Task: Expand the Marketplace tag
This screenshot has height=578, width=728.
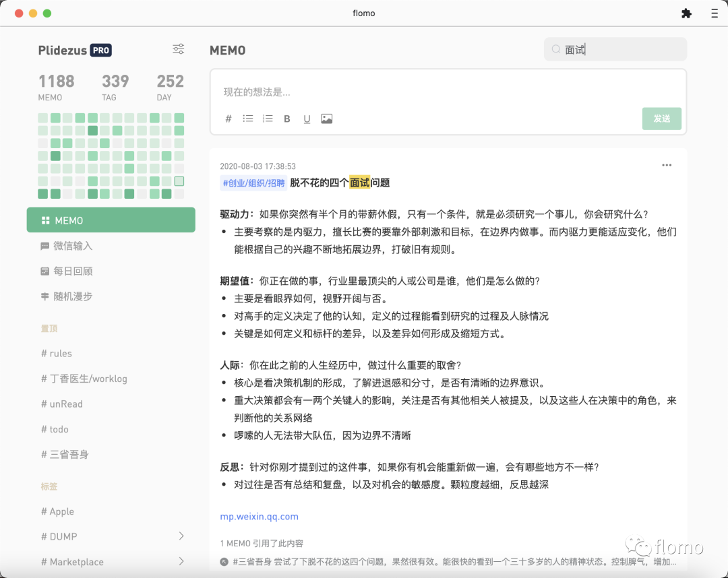Action: 181,561
